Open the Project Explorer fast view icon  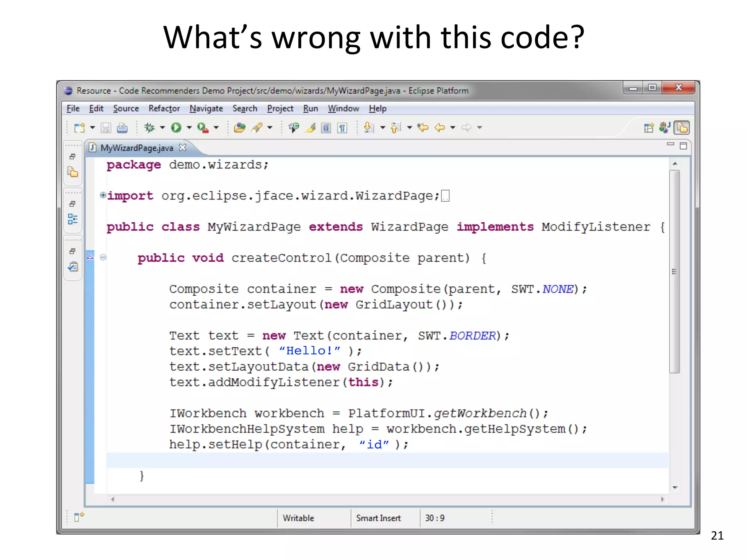pyautogui.click(x=73, y=172)
